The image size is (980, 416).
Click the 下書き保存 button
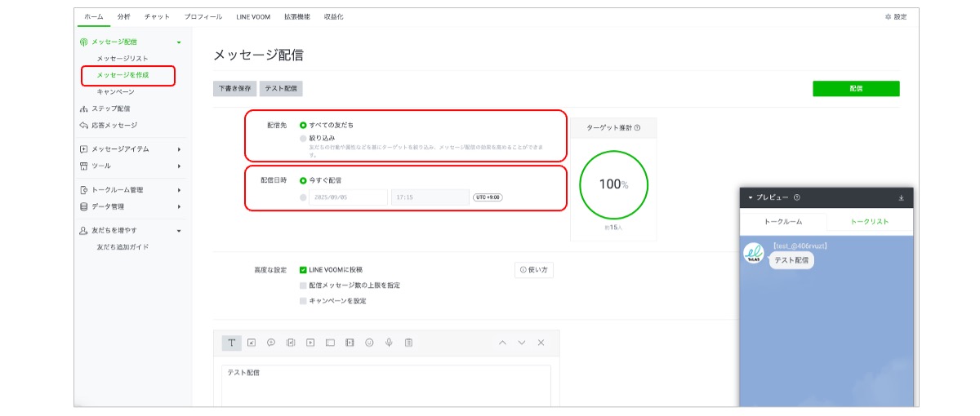[235, 88]
